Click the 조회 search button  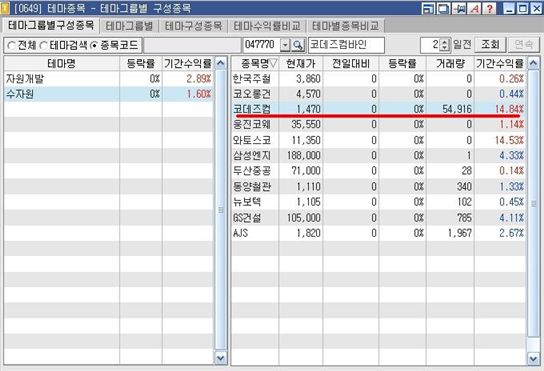490,45
